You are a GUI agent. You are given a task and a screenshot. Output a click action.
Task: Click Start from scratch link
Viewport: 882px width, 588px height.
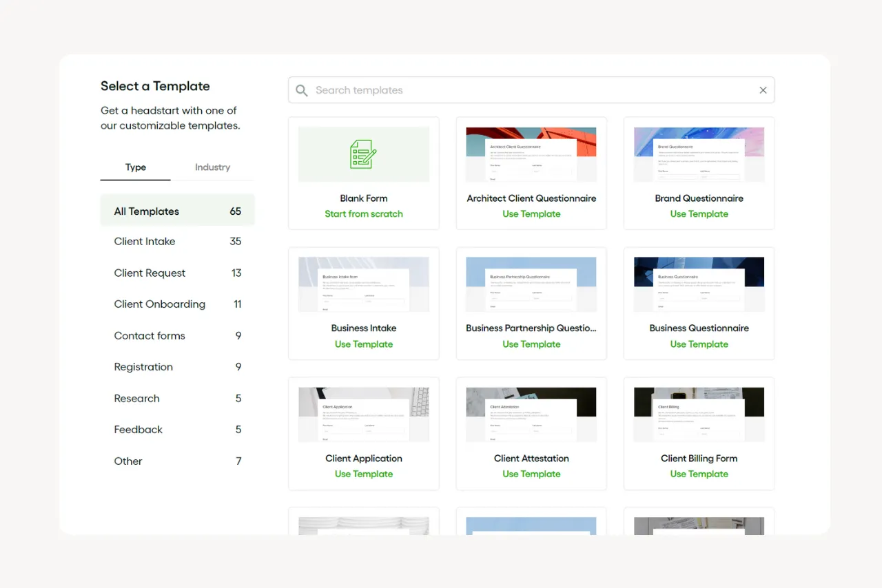click(x=364, y=214)
